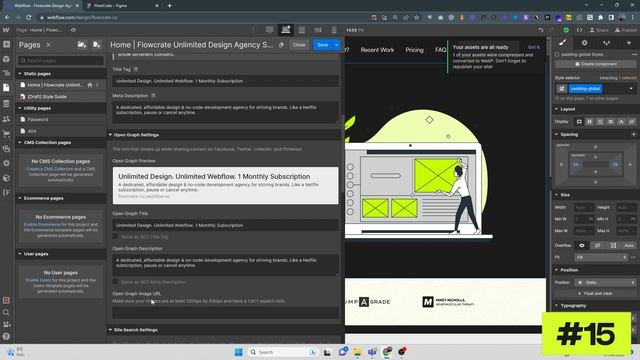Follow the Enable Ecommerce link
The height and width of the screenshot is (360, 640).
pyautogui.click(x=42, y=224)
